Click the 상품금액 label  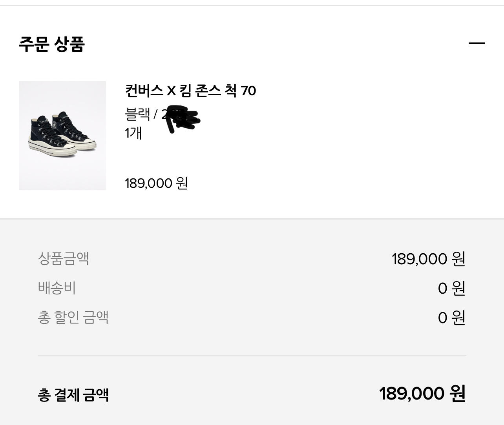click(x=64, y=258)
